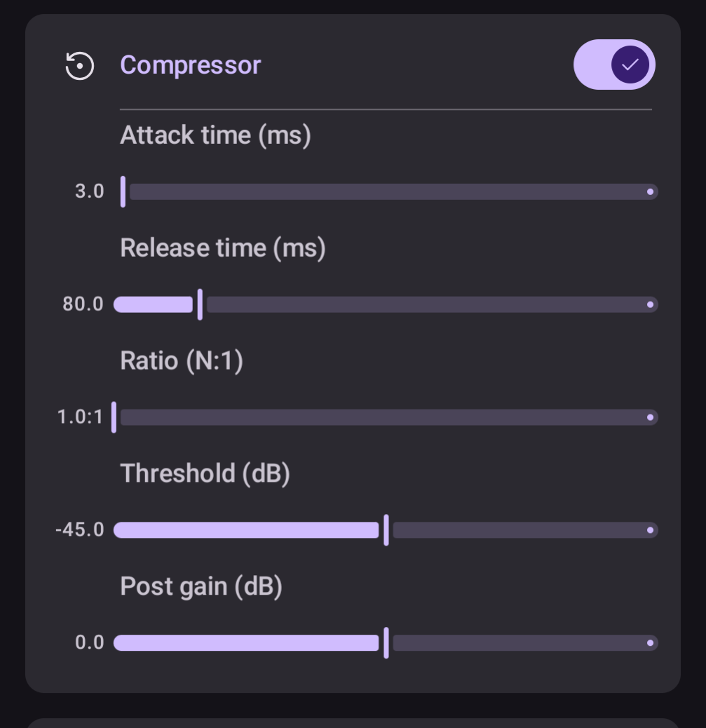Click the Post gain slider's end dot
Screen dimensions: 706x728
tap(650, 643)
